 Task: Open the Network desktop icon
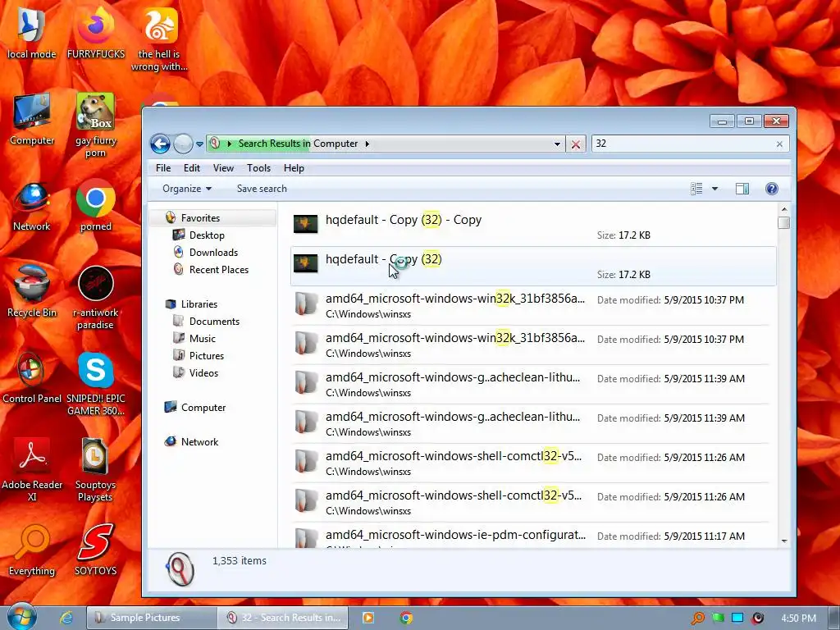(x=32, y=206)
